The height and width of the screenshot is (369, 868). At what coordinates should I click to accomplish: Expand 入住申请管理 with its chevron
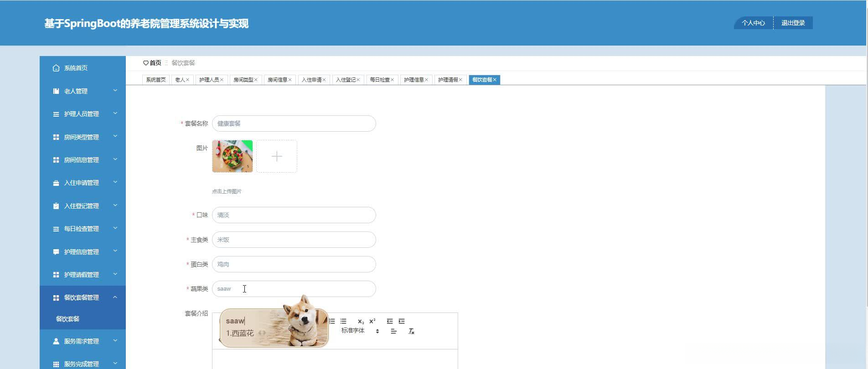[115, 182]
